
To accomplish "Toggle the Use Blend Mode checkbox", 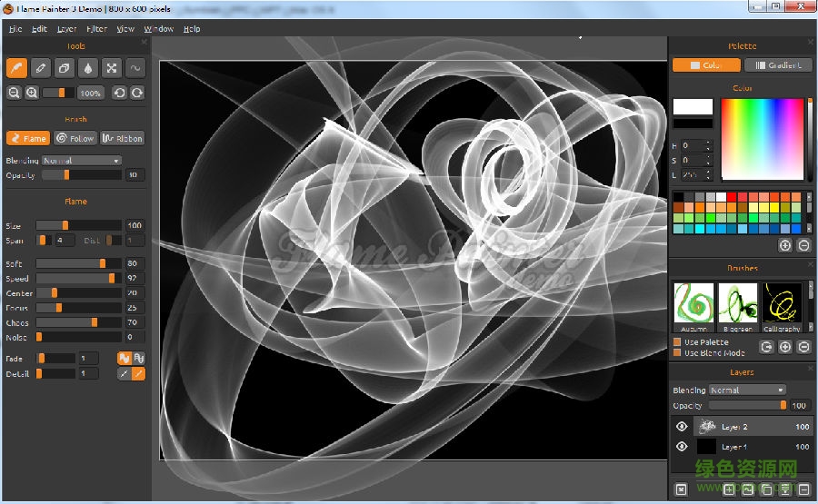I will click(677, 352).
